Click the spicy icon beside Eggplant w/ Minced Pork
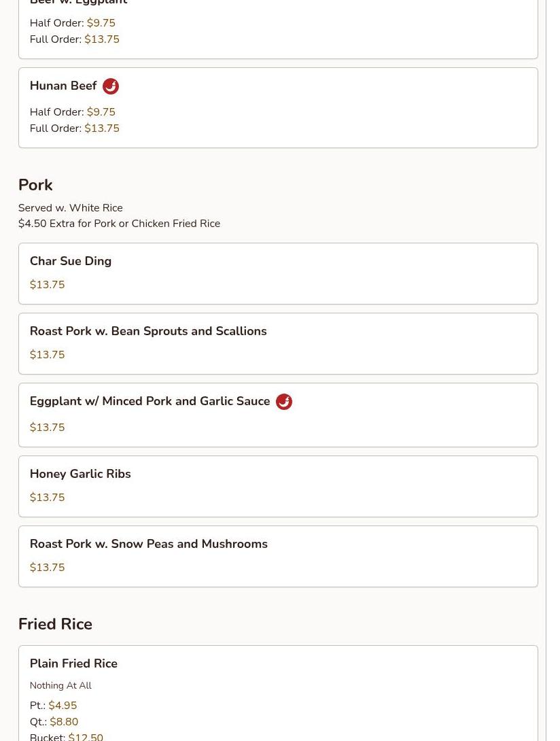This screenshot has width=560, height=741. pyautogui.click(x=284, y=402)
